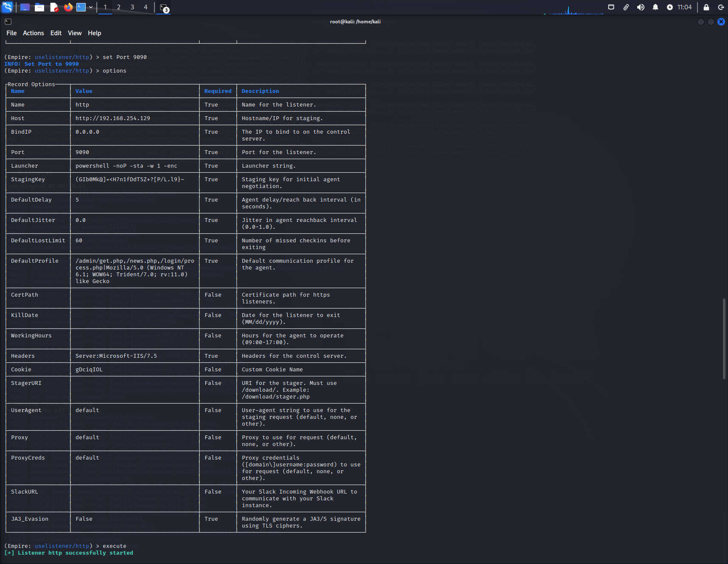
Task: Click the ProxyCreds option name
Action: coord(28,458)
